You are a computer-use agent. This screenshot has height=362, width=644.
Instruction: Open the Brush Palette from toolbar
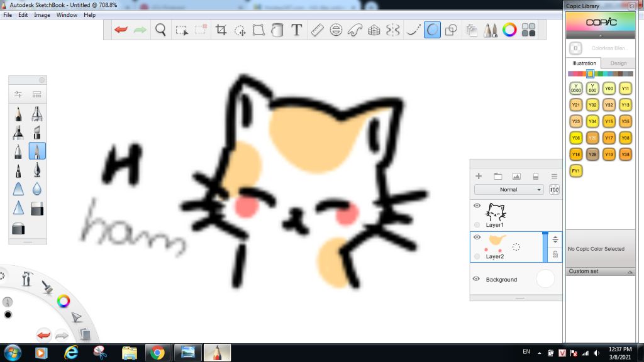490,30
